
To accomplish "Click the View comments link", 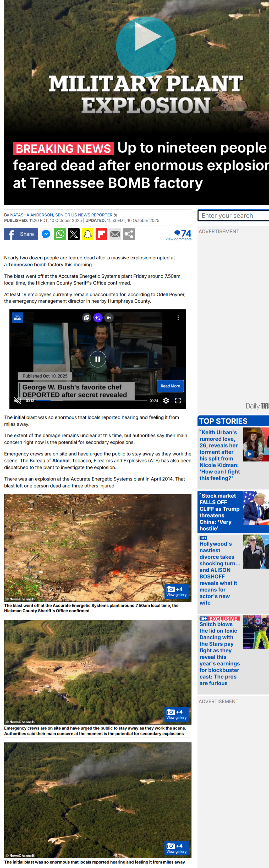I will pyautogui.click(x=178, y=239).
